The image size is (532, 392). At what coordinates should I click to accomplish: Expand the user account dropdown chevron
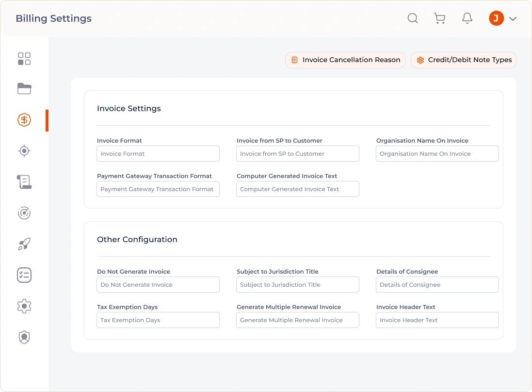tap(513, 18)
